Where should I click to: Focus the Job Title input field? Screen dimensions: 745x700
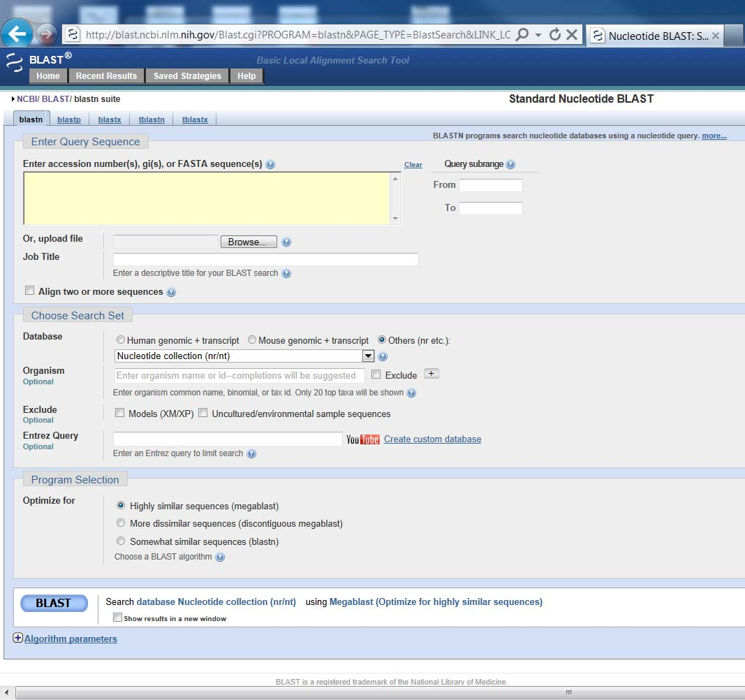pos(265,260)
